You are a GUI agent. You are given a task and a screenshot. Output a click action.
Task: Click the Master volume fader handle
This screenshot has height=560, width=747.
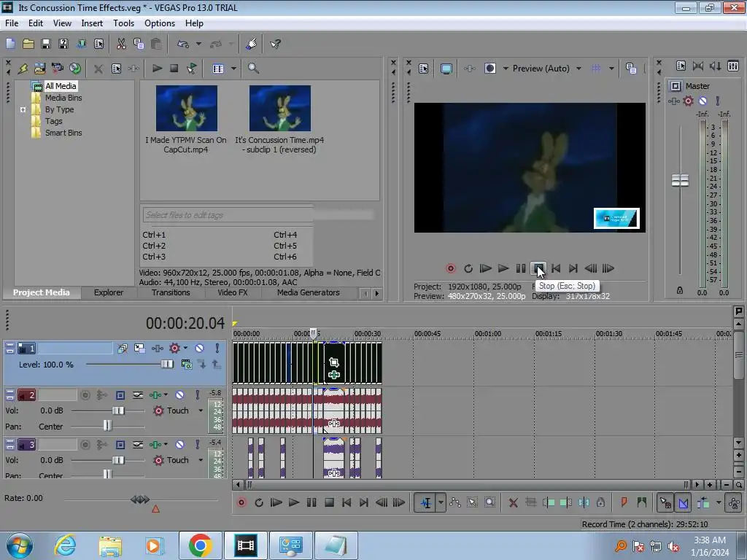(x=680, y=181)
